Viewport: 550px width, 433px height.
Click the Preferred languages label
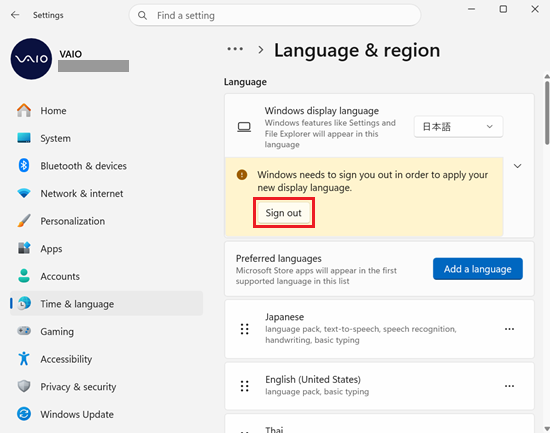(279, 258)
